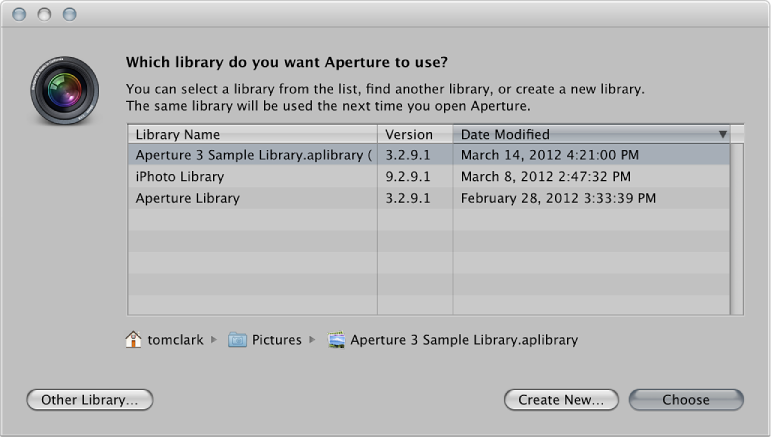Click the Pictures folder icon in path
772x438 pixels.
pos(237,340)
